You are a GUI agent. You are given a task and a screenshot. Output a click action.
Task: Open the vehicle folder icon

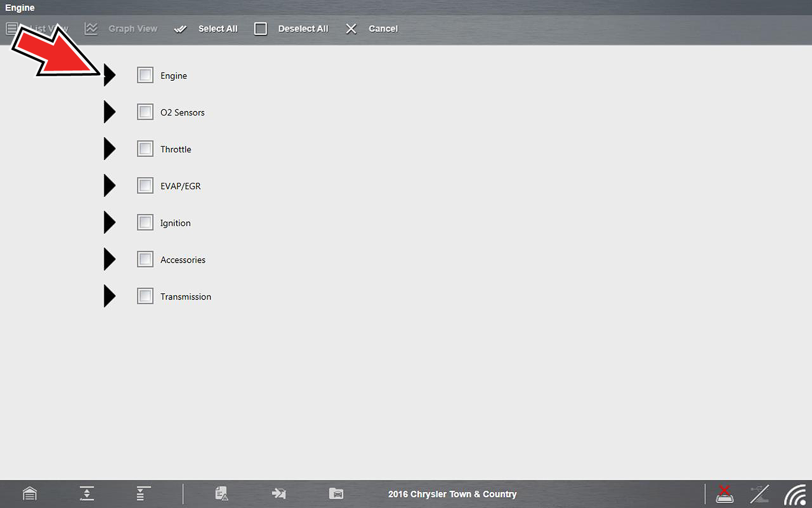point(336,494)
